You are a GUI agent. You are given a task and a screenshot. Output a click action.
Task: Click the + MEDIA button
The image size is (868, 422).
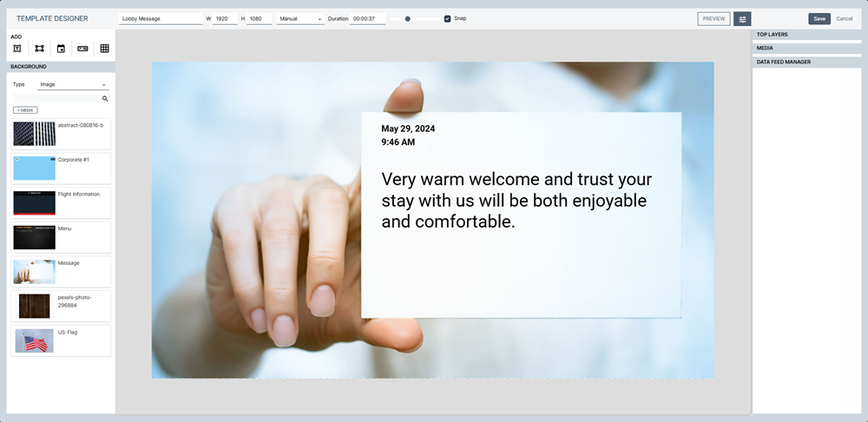tap(25, 110)
